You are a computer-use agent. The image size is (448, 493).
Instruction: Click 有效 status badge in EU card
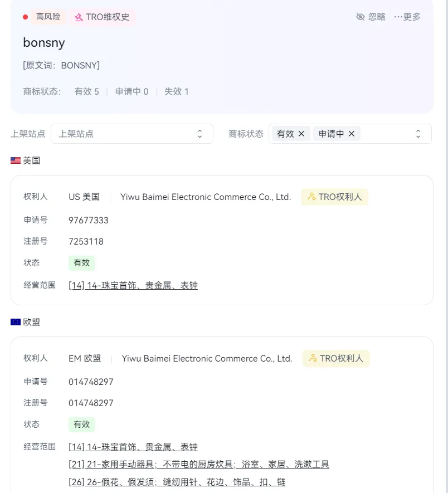(81, 424)
